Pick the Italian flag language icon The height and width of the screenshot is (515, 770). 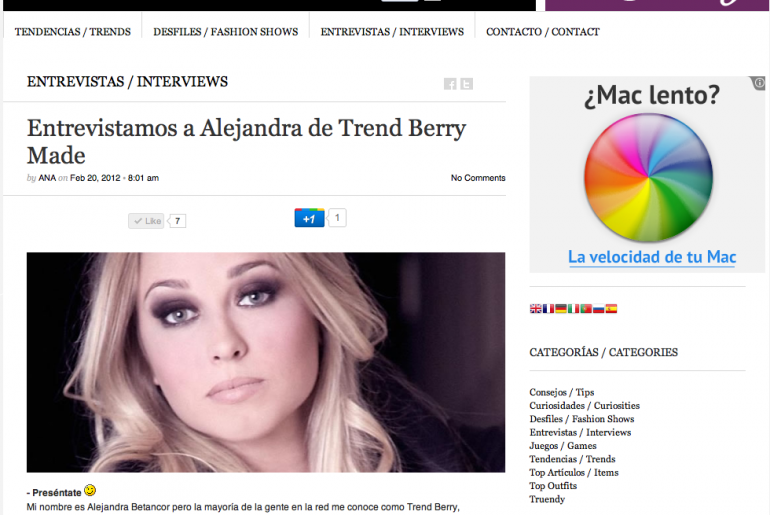click(x=573, y=308)
